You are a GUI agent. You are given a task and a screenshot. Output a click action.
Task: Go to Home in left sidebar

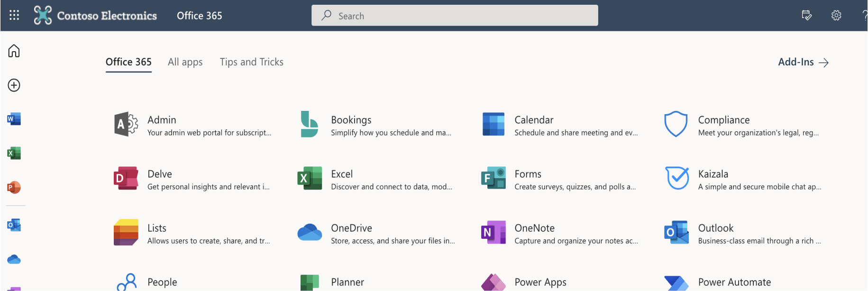click(14, 51)
